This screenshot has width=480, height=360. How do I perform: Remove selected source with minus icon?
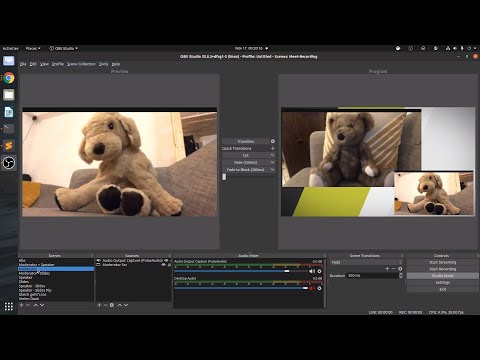pyautogui.click(x=105, y=305)
